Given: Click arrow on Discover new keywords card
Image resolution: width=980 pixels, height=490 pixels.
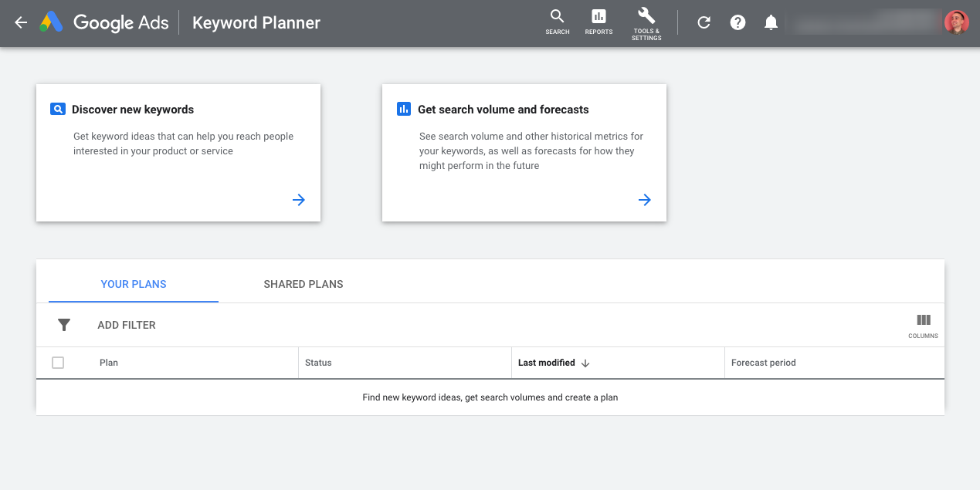Looking at the screenshot, I should pyautogui.click(x=299, y=200).
